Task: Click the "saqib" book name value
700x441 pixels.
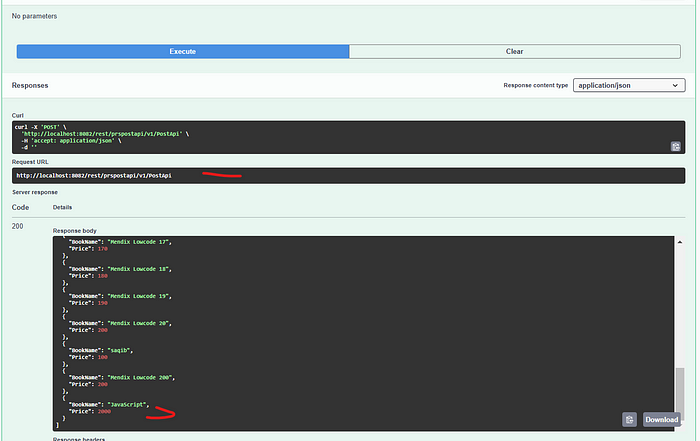Action: click(x=120, y=350)
